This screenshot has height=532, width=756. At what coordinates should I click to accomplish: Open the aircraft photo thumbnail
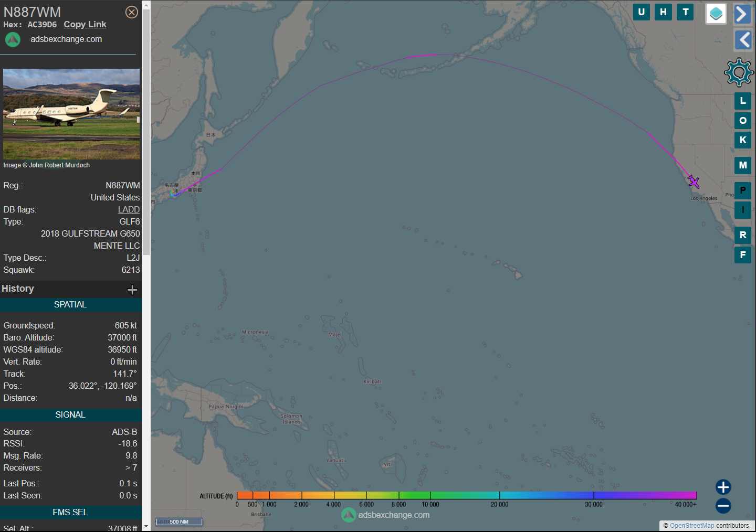click(71, 114)
